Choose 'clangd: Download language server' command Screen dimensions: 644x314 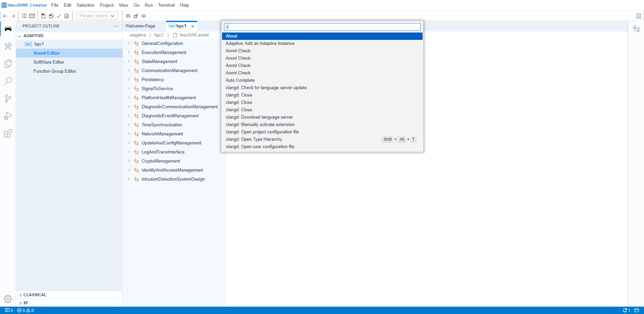point(259,117)
